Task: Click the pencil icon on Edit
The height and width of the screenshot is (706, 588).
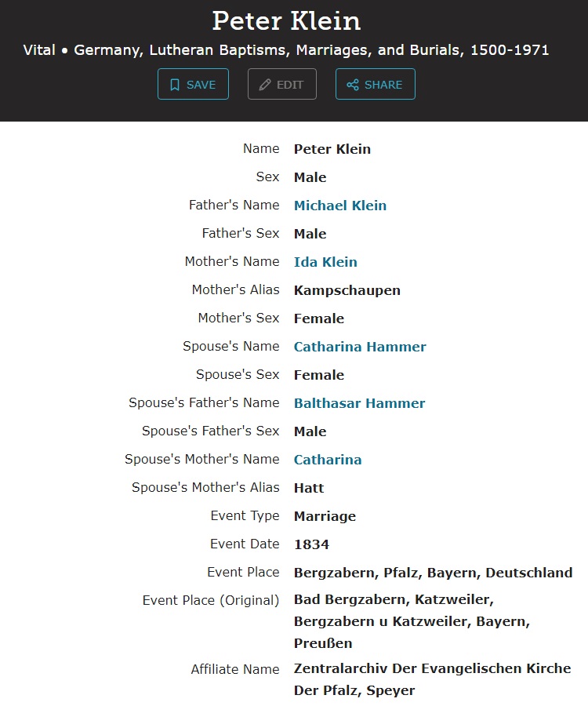Action: (265, 85)
